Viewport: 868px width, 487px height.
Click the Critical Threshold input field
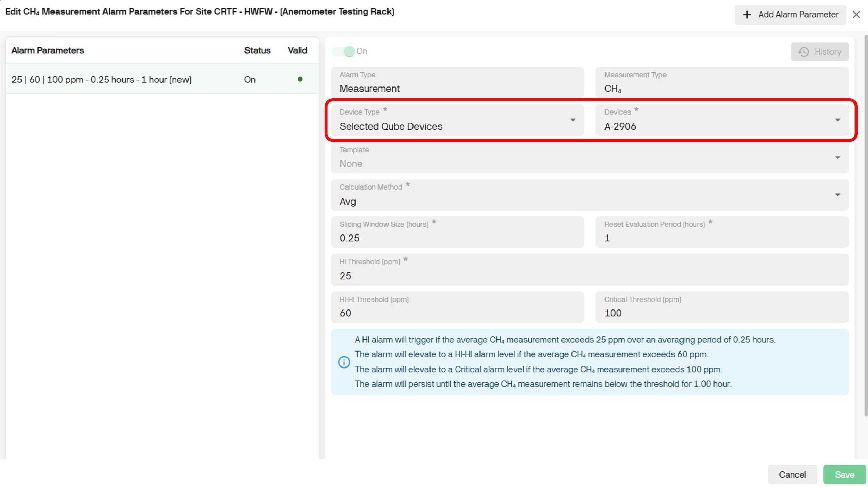[721, 313]
